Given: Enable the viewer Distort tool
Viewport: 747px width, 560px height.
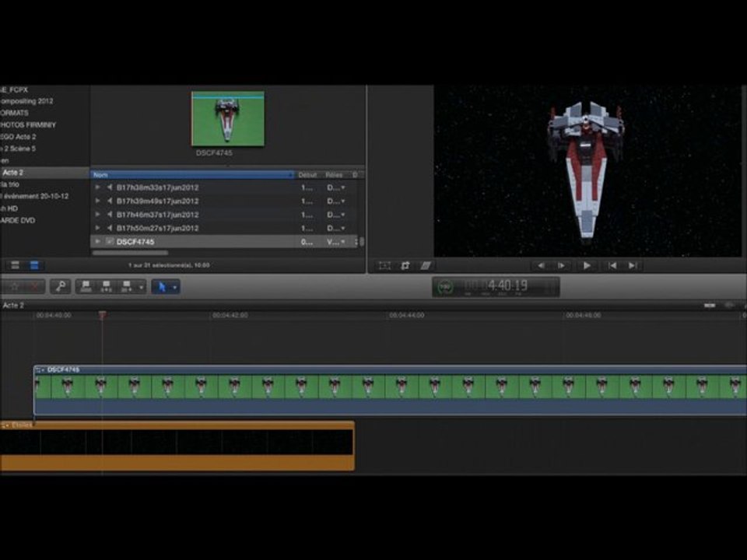Looking at the screenshot, I should [426, 266].
